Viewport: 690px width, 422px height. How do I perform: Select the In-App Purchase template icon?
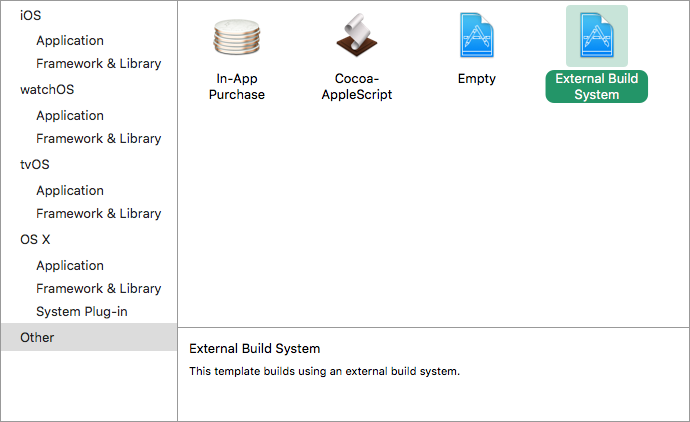pos(237,36)
